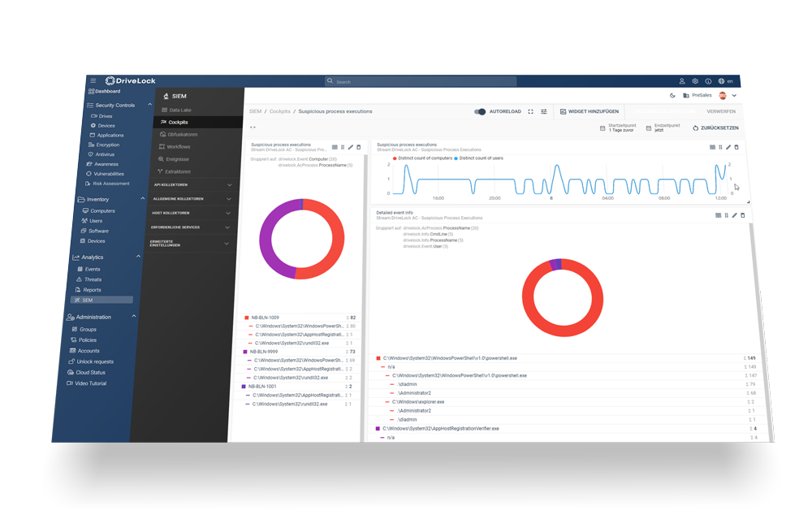Click the Zurücksetzen reset button
Image resolution: width=812 pixels, height=519 pixels.
click(715, 128)
